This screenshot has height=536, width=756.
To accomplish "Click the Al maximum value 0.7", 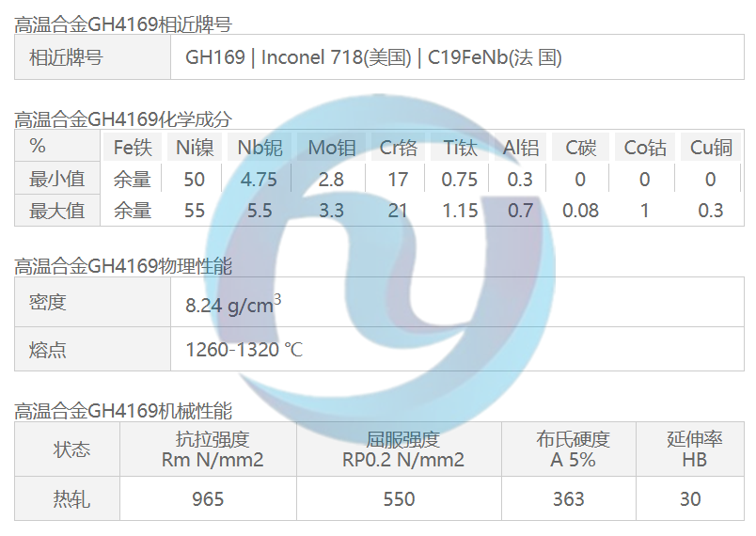I will (x=520, y=211).
